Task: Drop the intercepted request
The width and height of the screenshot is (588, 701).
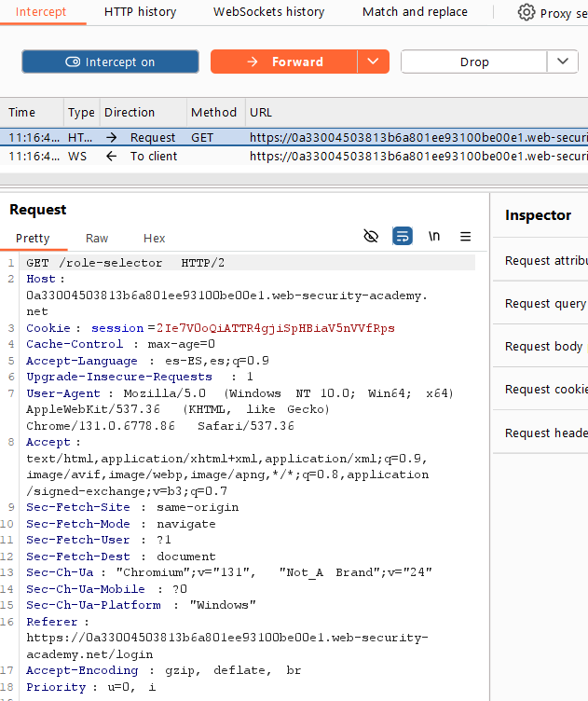Action: 473,62
